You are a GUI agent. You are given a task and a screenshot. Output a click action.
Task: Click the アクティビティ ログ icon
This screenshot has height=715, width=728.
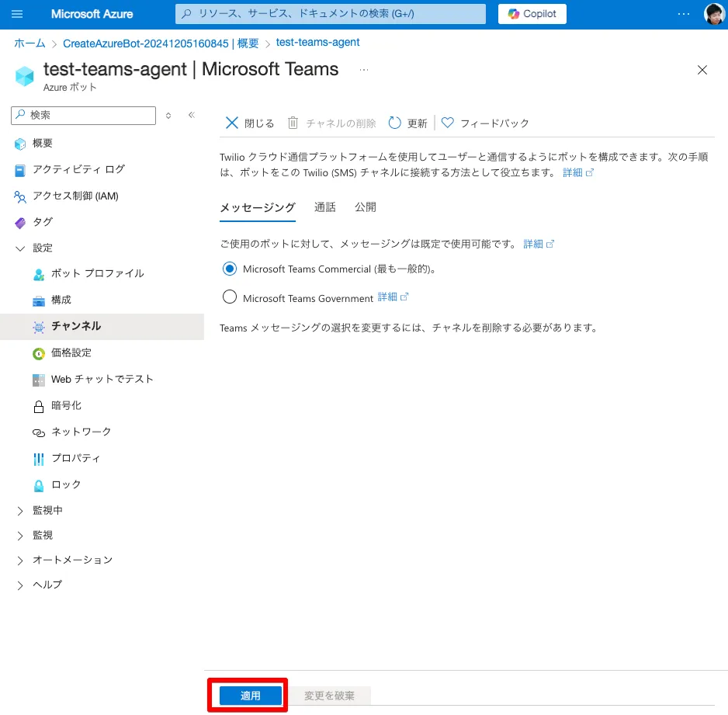pos(20,170)
